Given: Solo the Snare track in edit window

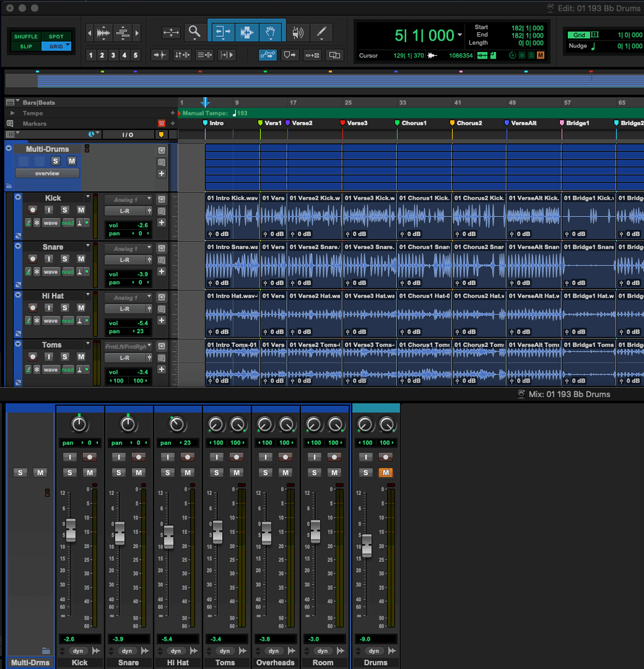Looking at the screenshot, I should pos(65,259).
